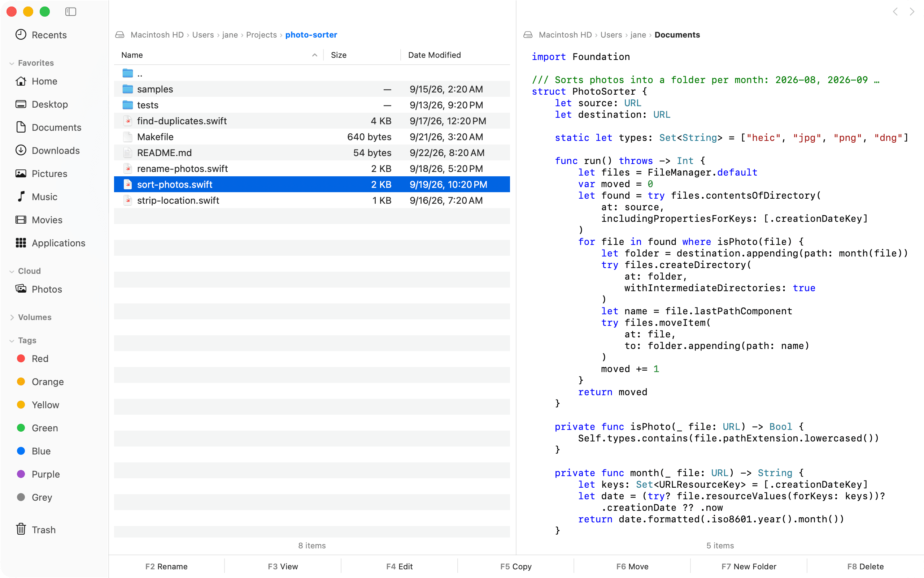
Task: Click the F6 Move button
Action: [x=632, y=566]
